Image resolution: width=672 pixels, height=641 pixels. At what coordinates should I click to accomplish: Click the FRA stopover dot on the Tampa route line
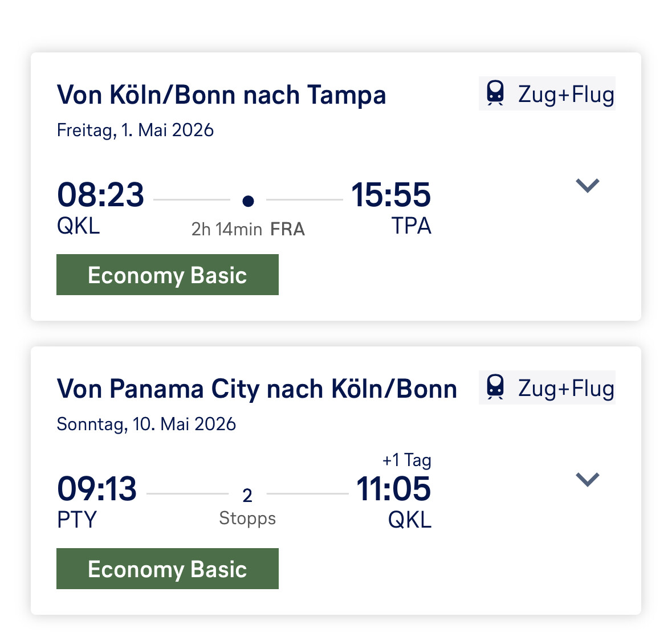[x=248, y=201]
